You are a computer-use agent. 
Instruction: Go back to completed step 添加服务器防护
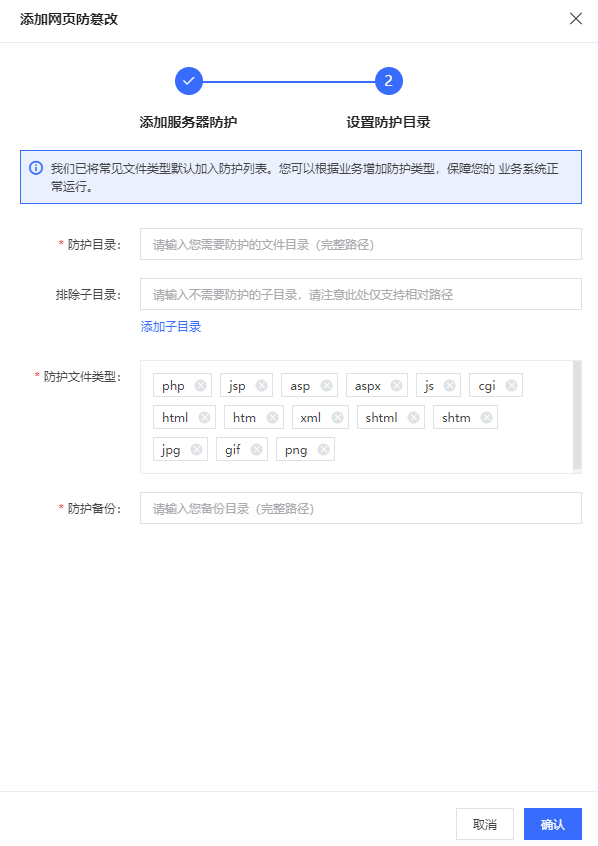pyautogui.click(x=188, y=81)
